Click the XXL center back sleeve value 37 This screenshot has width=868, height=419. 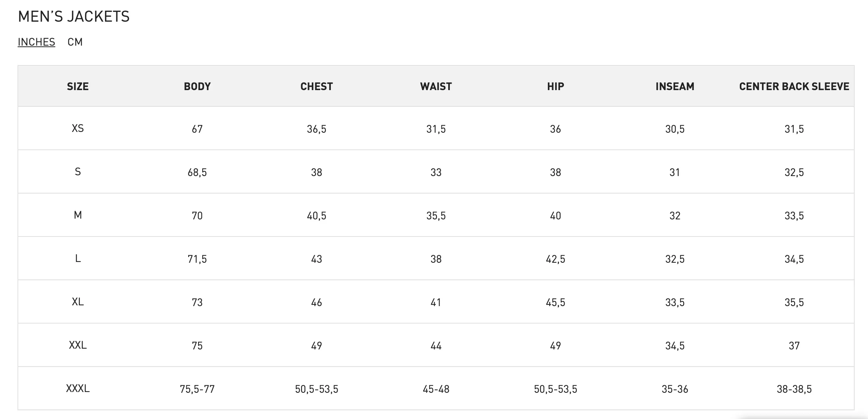click(x=794, y=346)
